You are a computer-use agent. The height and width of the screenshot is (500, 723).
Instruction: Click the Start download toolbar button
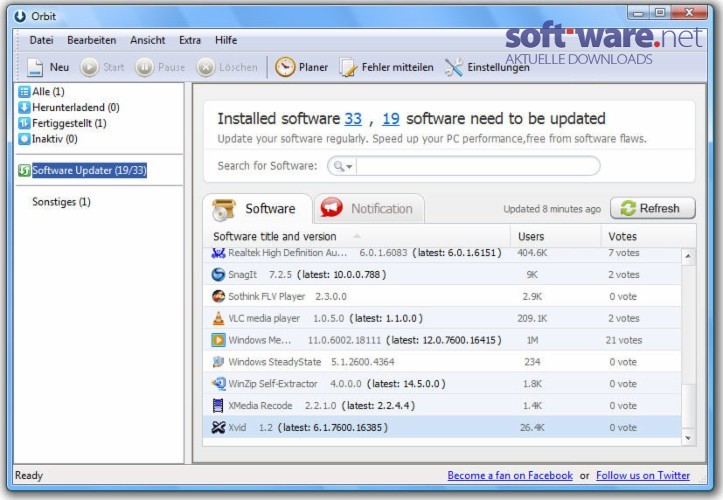tap(102, 67)
